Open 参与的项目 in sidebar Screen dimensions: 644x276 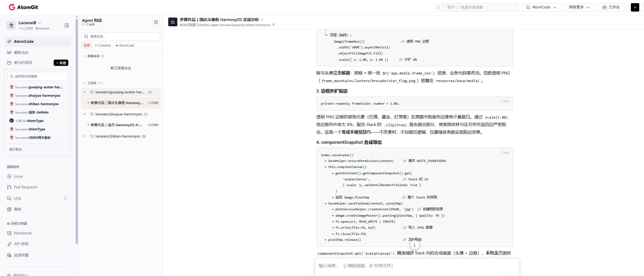(x=23, y=63)
